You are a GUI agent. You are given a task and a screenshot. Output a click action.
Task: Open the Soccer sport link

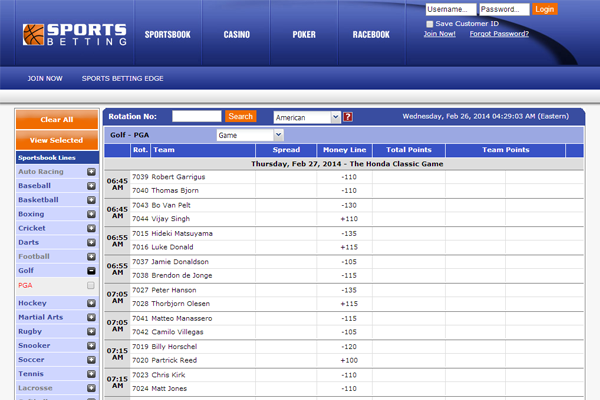pos(31,360)
